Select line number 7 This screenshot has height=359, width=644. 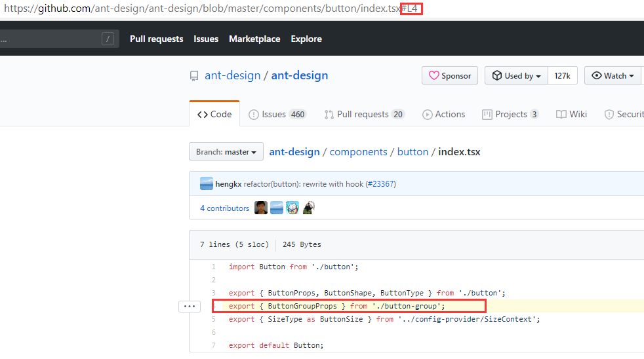pyautogui.click(x=213, y=345)
